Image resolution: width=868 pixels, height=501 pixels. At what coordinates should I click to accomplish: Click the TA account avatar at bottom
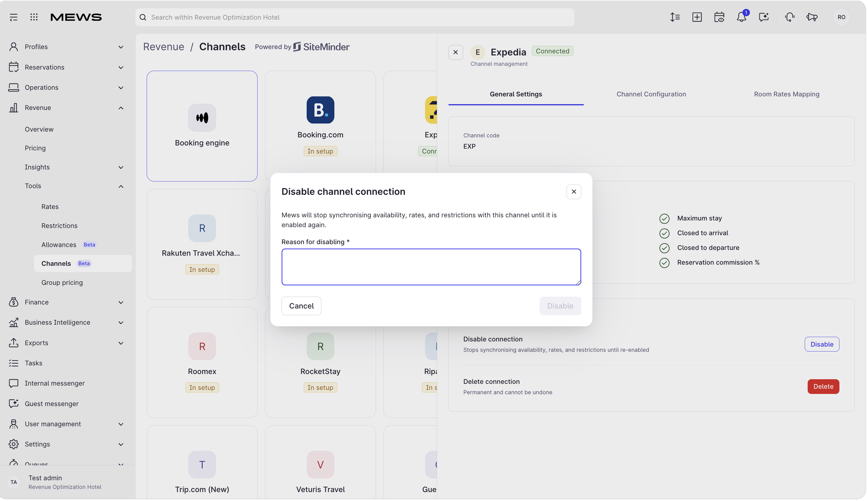point(14,482)
